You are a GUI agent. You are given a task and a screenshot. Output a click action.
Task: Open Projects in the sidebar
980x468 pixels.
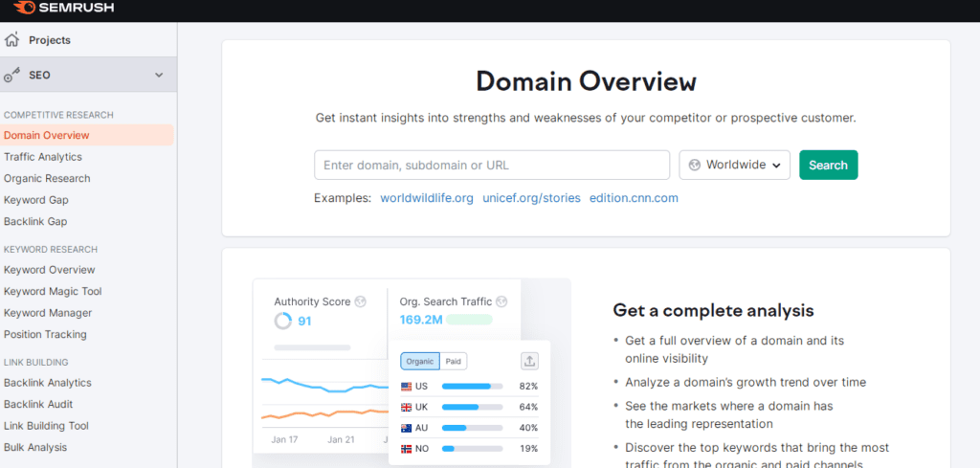[x=50, y=40]
